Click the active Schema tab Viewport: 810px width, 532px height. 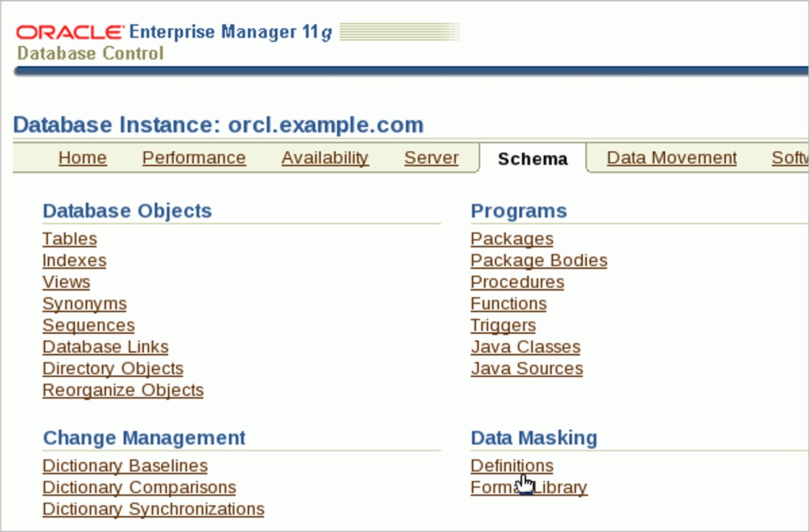533,159
